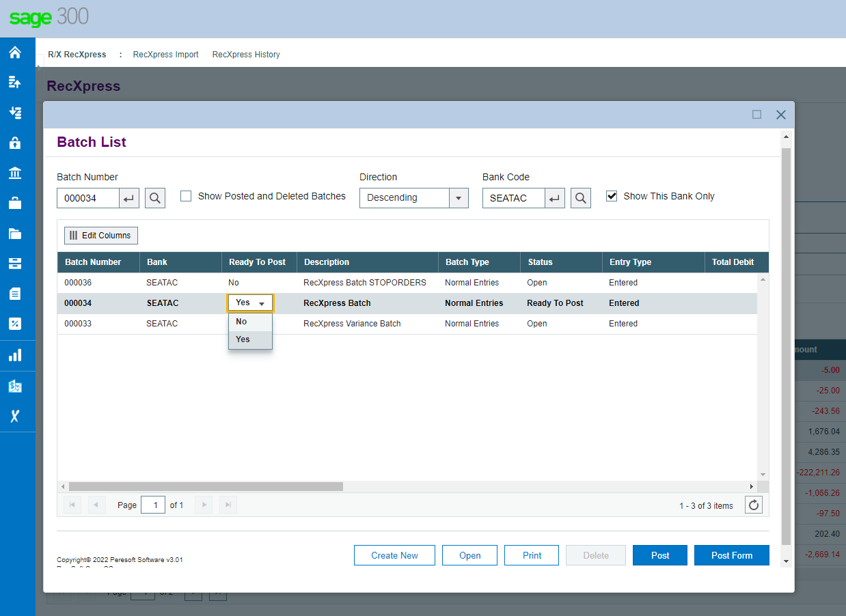Click Edit Columns button
846x616 pixels.
(101, 236)
